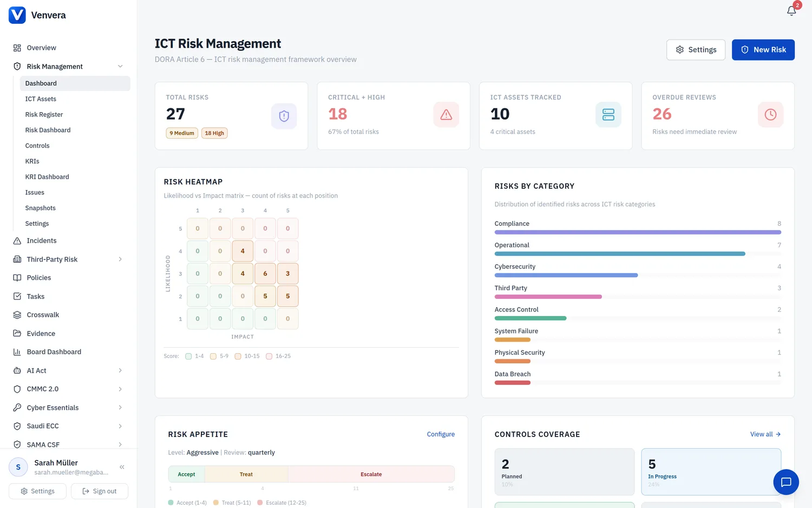Viewport: 812px width, 508px height.
Task: Click the New Risk button
Action: (763, 50)
